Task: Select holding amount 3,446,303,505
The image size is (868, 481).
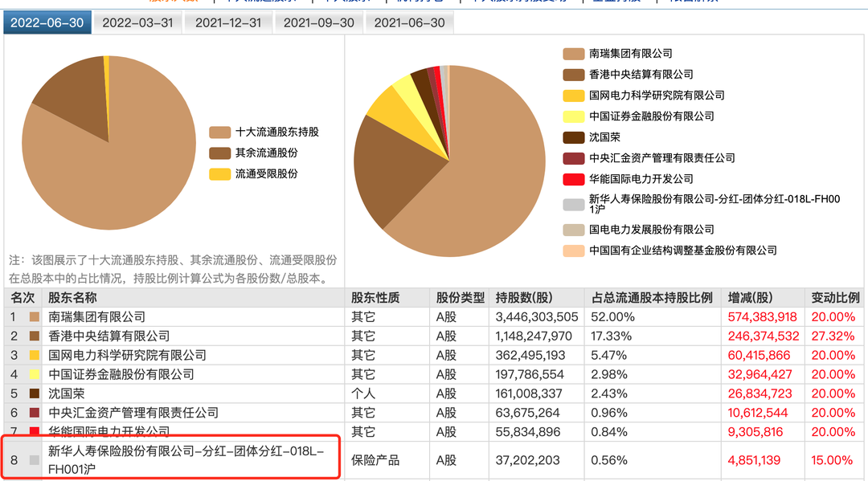Action: click(x=536, y=317)
